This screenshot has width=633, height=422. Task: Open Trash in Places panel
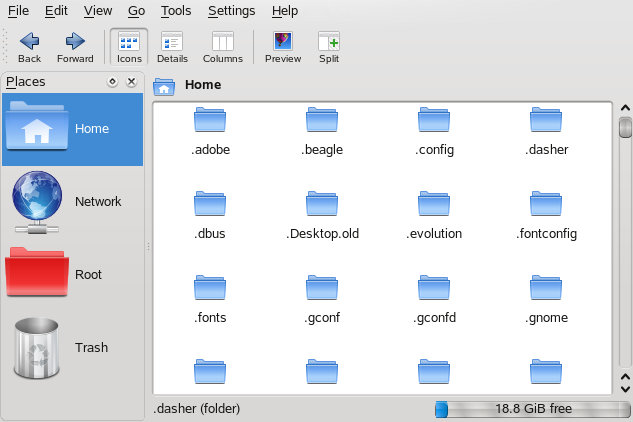[x=72, y=348]
